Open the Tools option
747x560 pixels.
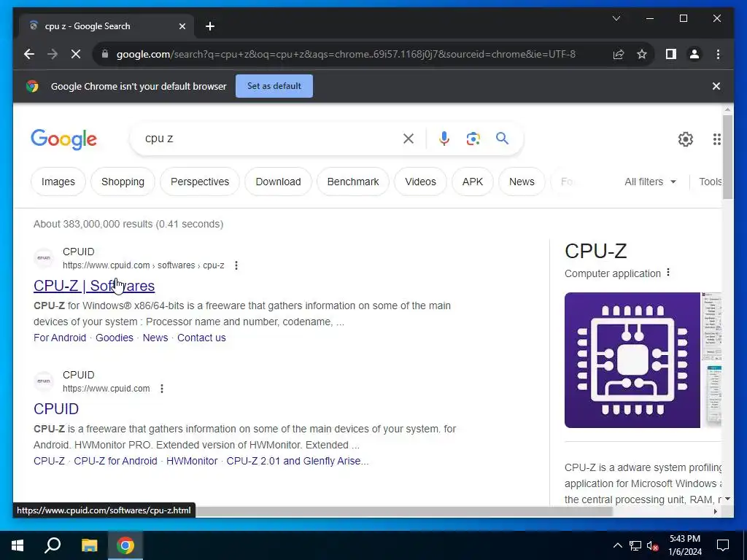click(710, 182)
